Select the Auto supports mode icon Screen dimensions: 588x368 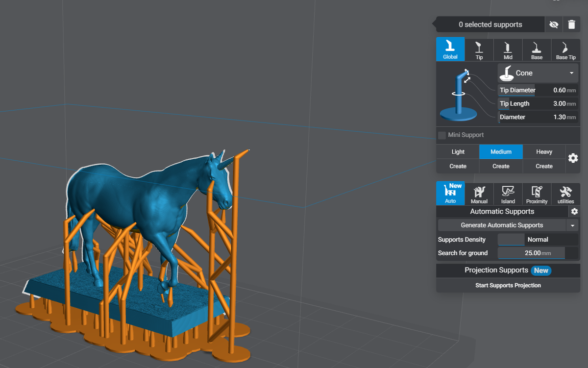click(x=450, y=193)
